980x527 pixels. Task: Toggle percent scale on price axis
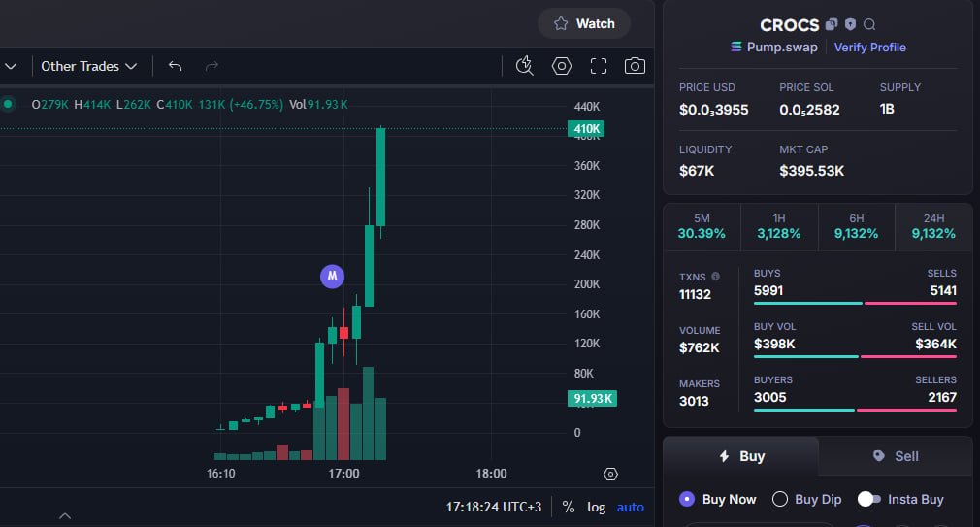(569, 507)
